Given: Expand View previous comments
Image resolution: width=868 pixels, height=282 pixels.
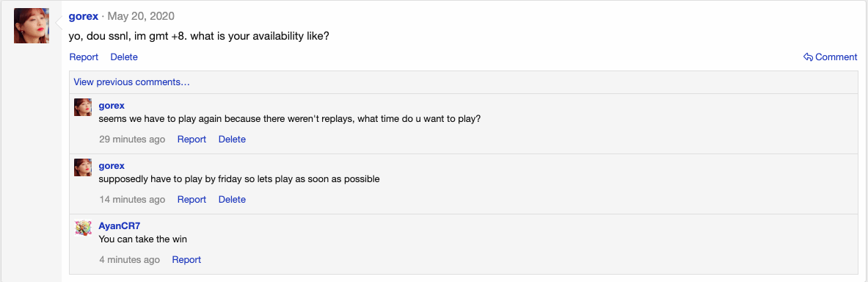Looking at the screenshot, I should [x=132, y=82].
